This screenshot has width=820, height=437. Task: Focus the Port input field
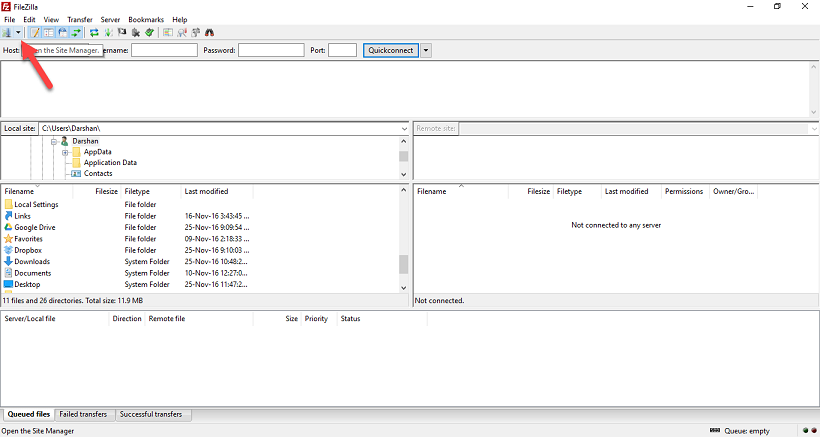[x=343, y=50]
